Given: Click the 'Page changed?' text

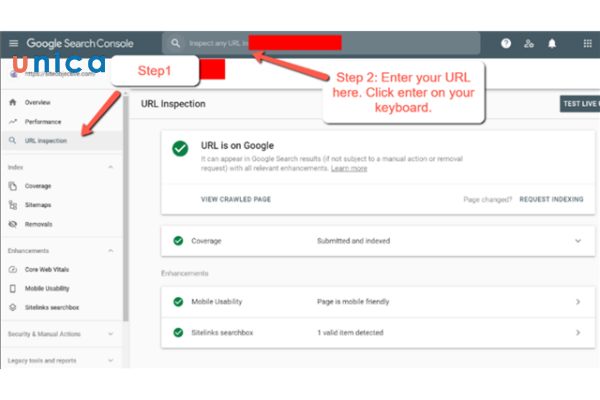Looking at the screenshot, I should pyautogui.click(x=488, y=199).
